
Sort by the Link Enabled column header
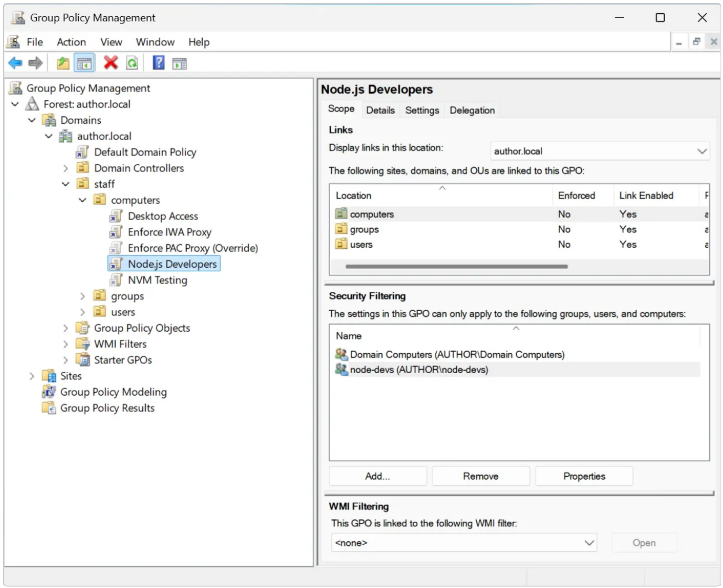tap(656, 195)
